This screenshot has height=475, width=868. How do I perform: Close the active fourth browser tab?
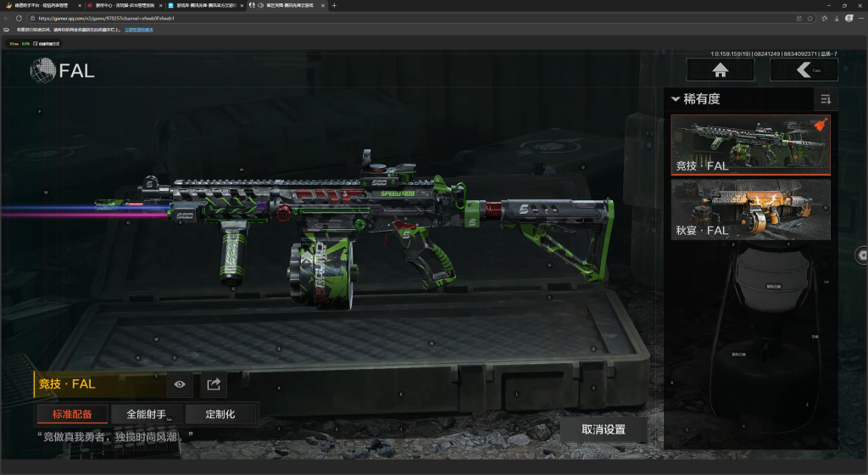(322, 6)
